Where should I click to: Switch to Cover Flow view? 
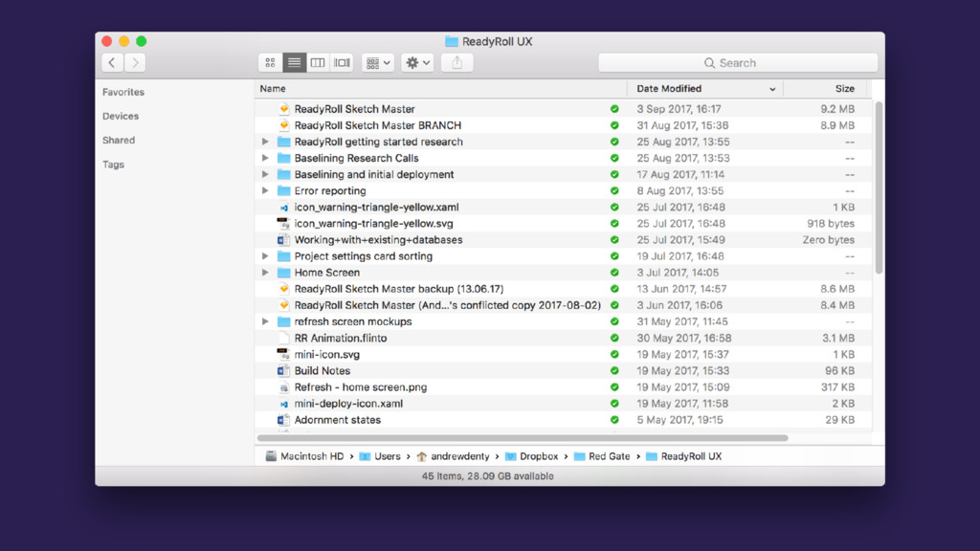pos(342,63)
